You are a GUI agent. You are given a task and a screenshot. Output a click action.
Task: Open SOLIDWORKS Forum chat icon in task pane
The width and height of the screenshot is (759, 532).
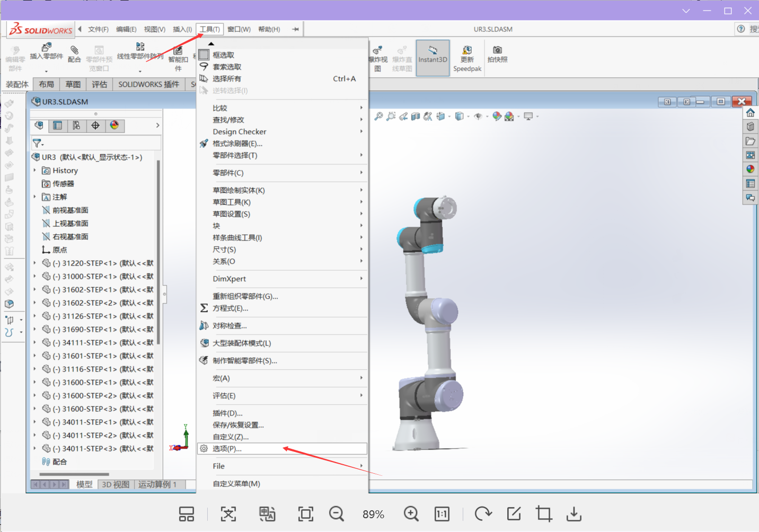750,198
